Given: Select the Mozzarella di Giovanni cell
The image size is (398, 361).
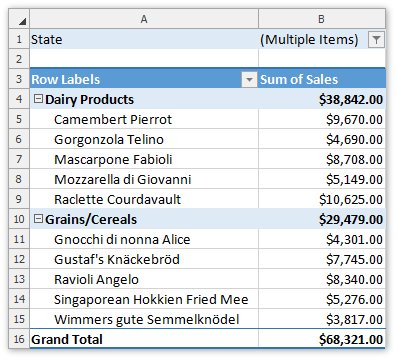Looking at the screenshot, I should pyautogui.click(x=144, y=179).
